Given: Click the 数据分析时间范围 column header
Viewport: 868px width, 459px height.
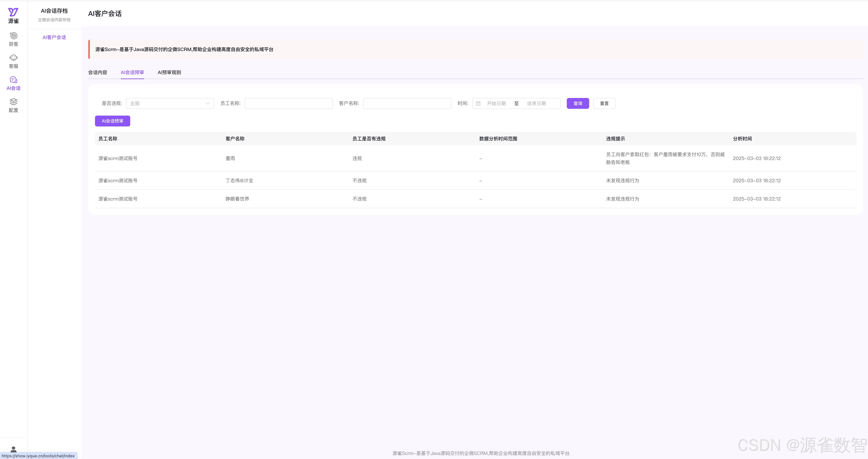Looking at the screenshot, I should pos(498,139).
